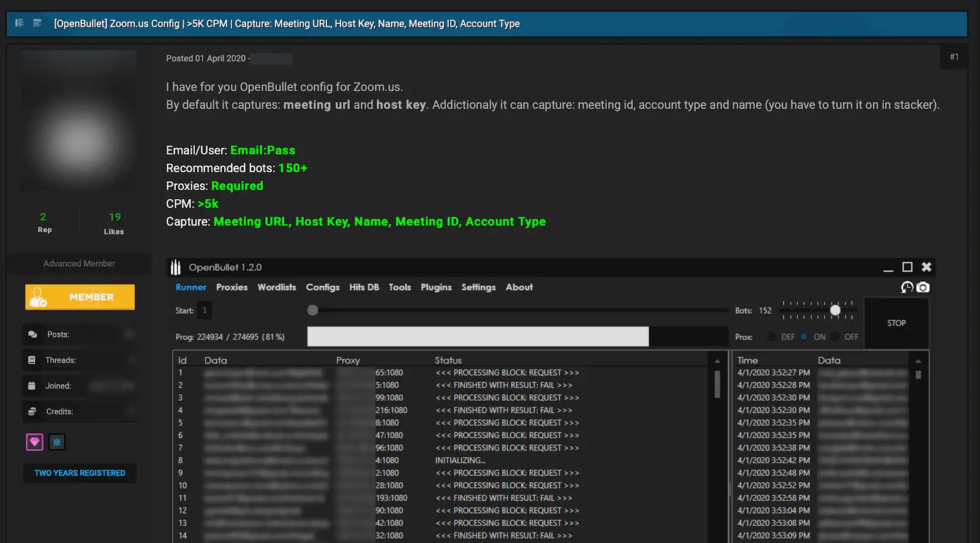This screenshot has width=980, height=543.
Task: Click the calendar Joined icon
Action: [32, 386]
